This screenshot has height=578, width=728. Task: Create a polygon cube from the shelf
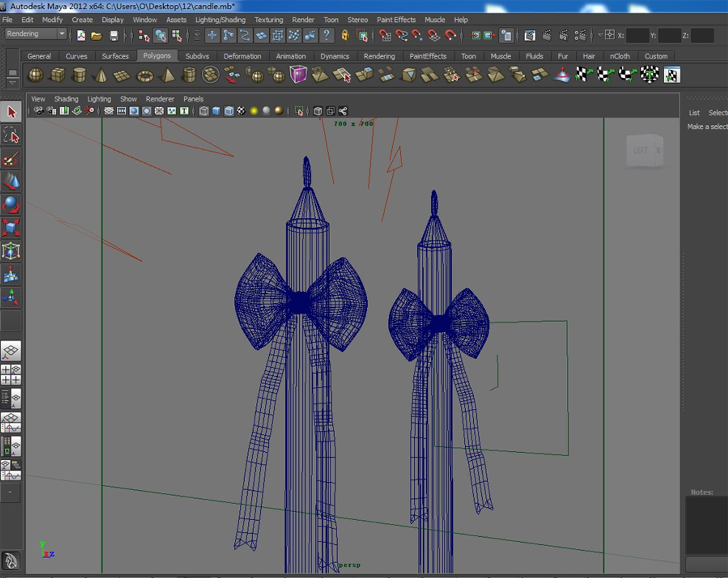pyautogui.click(x=58, y=75)
